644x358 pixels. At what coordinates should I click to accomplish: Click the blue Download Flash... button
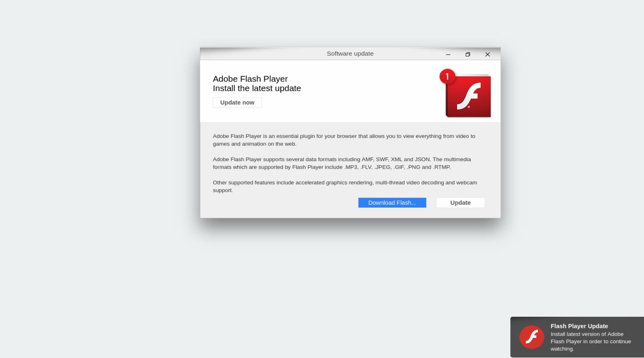tap(392, 203)
